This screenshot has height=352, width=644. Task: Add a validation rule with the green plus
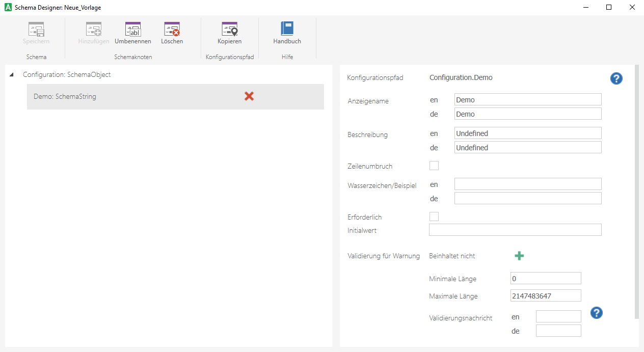pyautogui.click(x=519, y=256)
